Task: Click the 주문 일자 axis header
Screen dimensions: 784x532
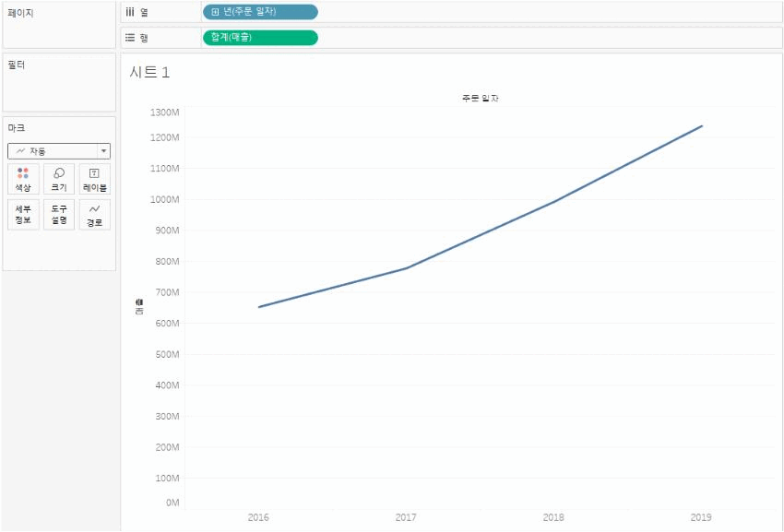Action: [x=480, y=99]
